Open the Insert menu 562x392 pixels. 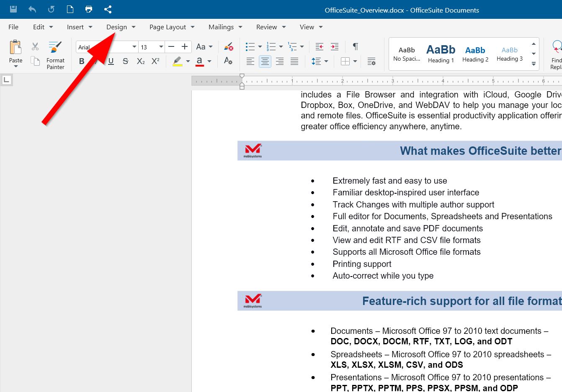(80, 27)
